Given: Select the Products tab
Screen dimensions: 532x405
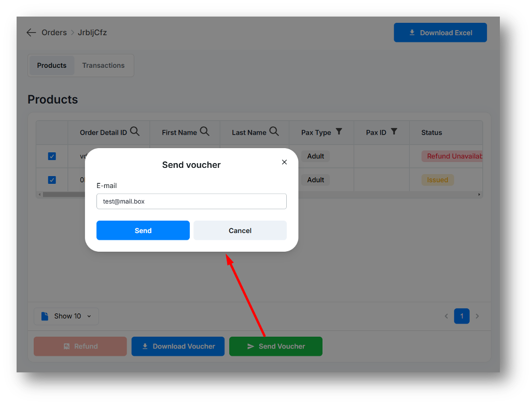Looking at the screenshot, I should tap(52, 66).
